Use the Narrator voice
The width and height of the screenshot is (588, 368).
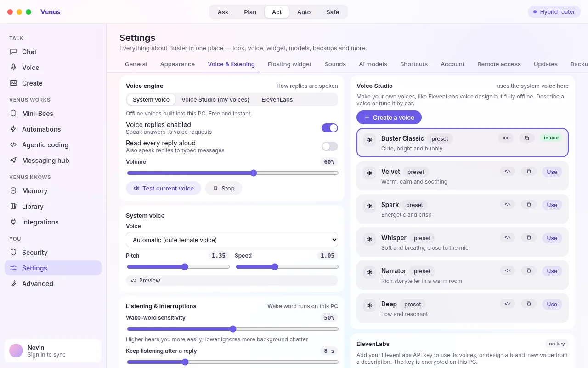coord(552,271)
